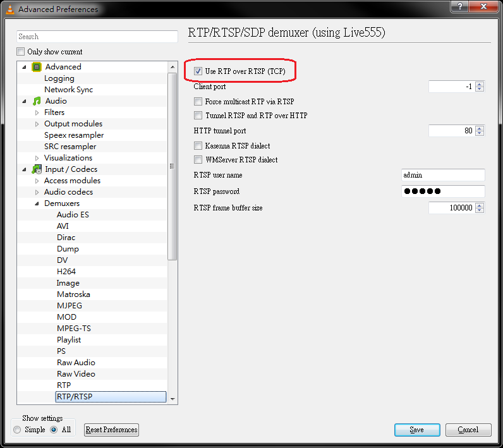The height and width of the screenshot is (448, 503).
Task: Click the Reset Preferences button
Action: [x=111, y=430]
